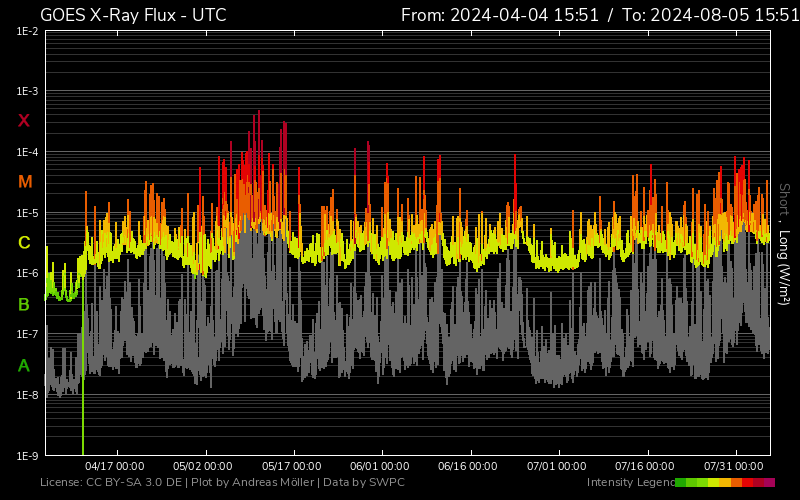
Task: Click the orange M flare class label
Action: 25,182
